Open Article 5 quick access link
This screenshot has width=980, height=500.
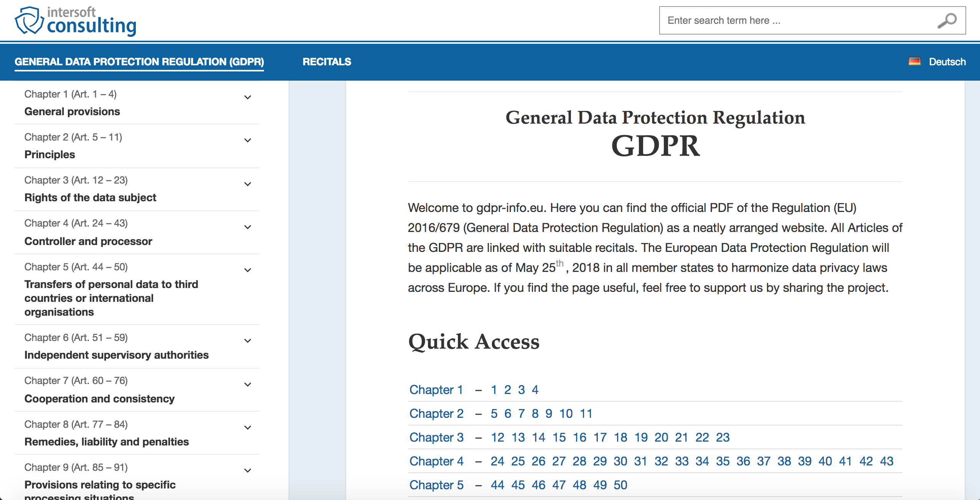click(x=494, y=414)
